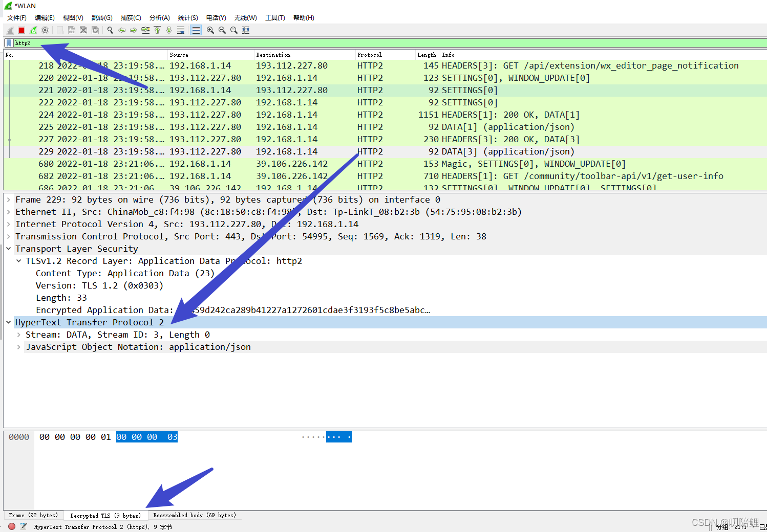Expand the Frame 229 tree node
Screen dimensions: 767x532
coord(9,199)
